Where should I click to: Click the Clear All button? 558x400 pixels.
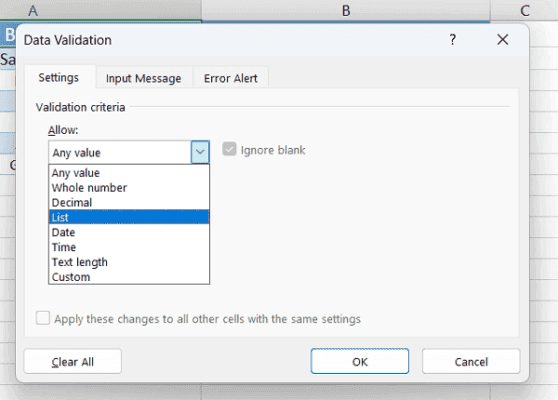[73, 362]
